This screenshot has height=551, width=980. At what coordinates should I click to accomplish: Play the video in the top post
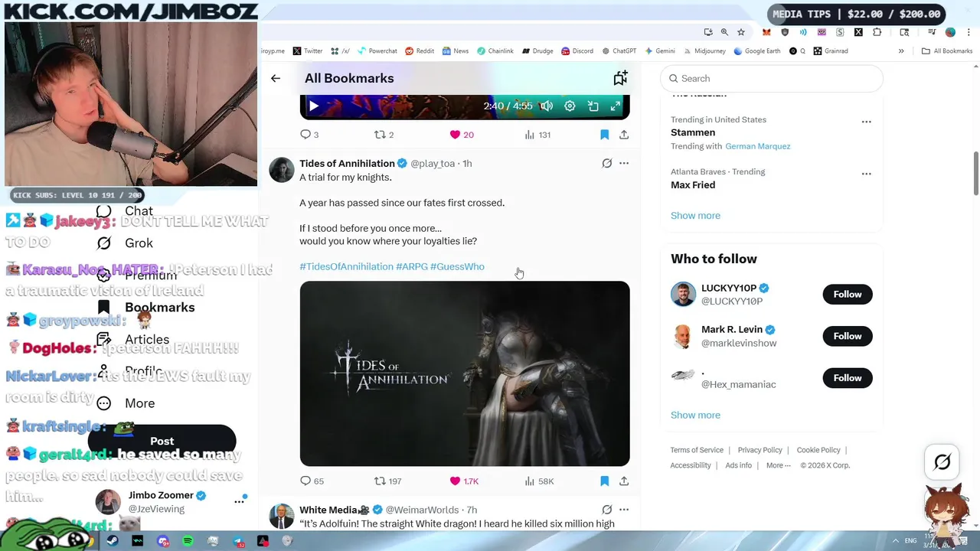point(313,106)
